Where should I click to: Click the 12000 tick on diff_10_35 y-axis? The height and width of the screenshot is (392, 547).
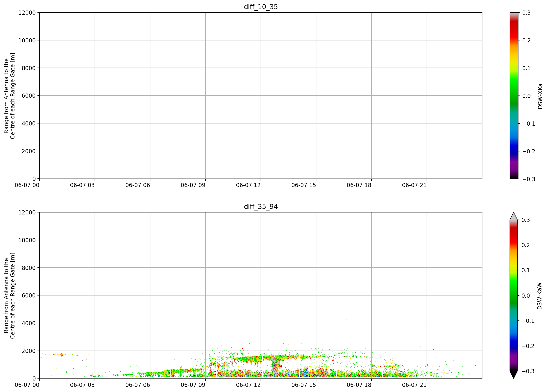tap(27, 13)
